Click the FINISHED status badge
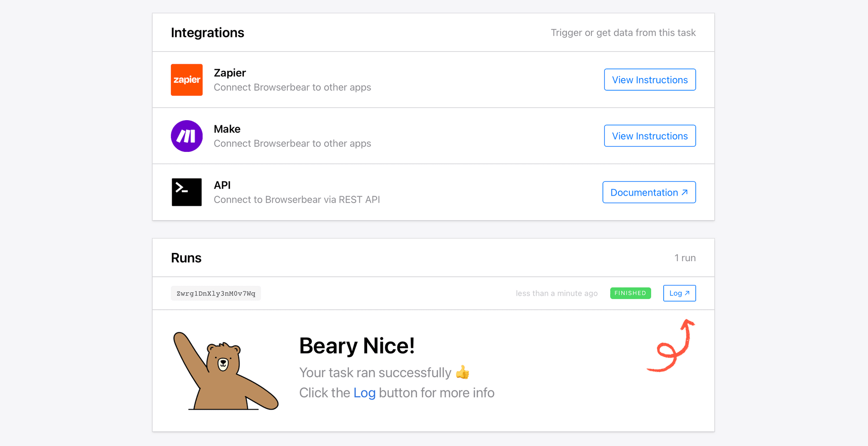This screenshot has height=446, width=868. [630, 293]
